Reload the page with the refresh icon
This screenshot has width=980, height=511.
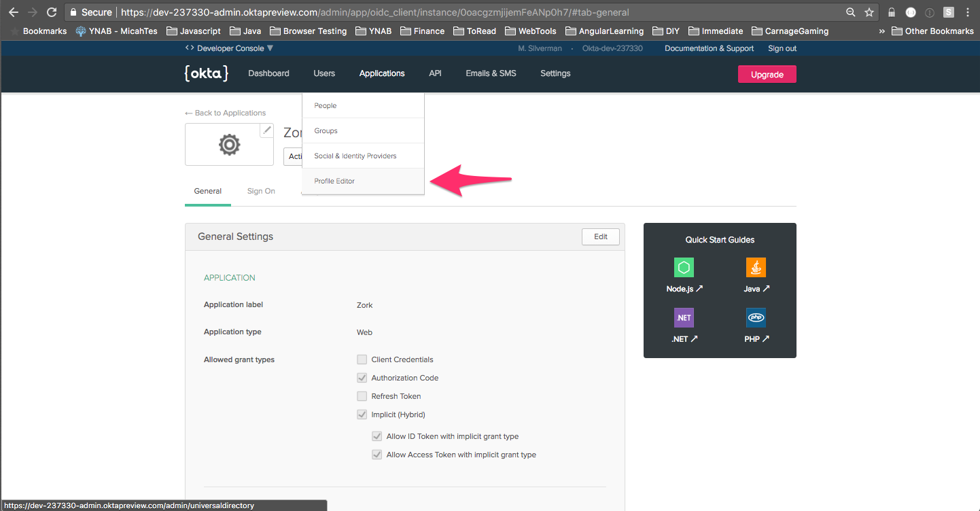(51, 12)
